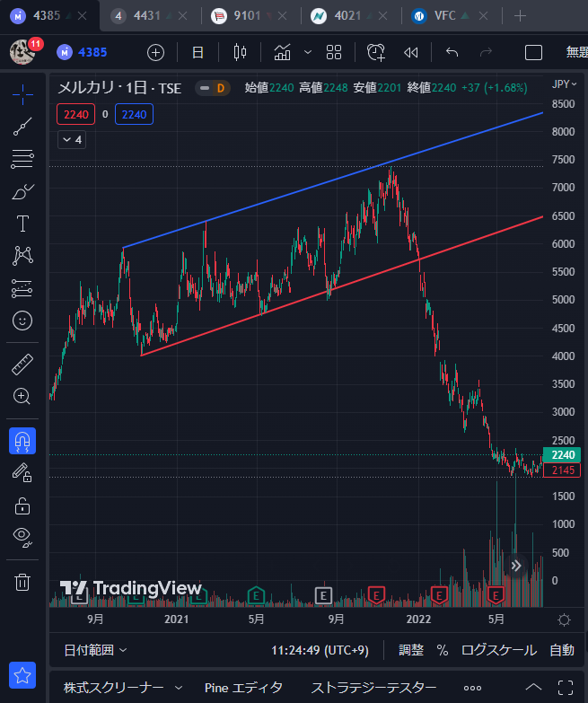Open the layout selection square icon

coord(533,52)
